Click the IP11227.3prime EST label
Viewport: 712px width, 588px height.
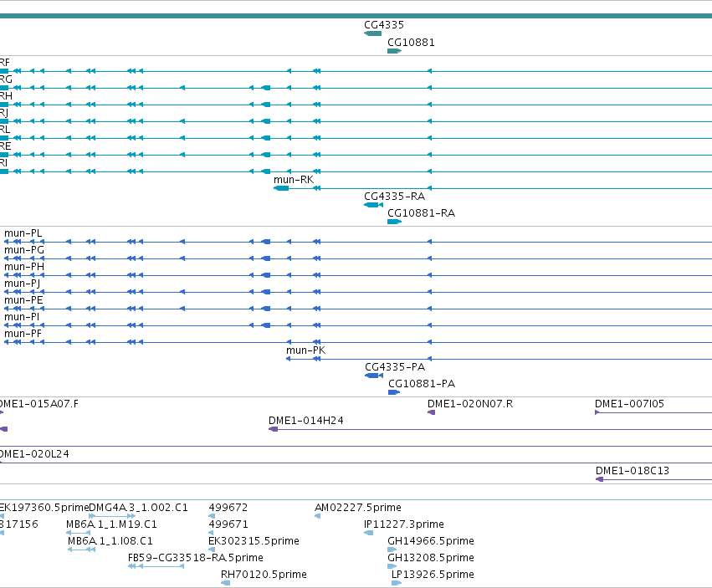[x=403, y=524]
